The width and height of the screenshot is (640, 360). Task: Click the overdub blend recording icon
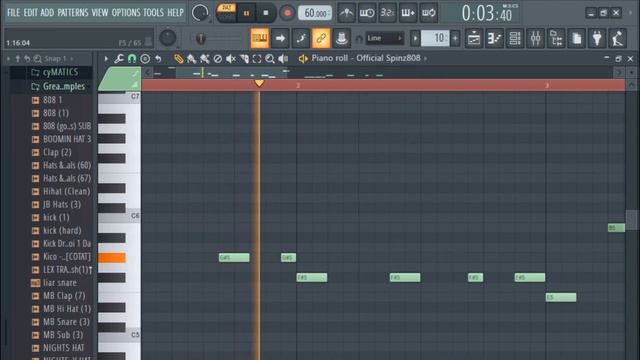tap(407, 13)
